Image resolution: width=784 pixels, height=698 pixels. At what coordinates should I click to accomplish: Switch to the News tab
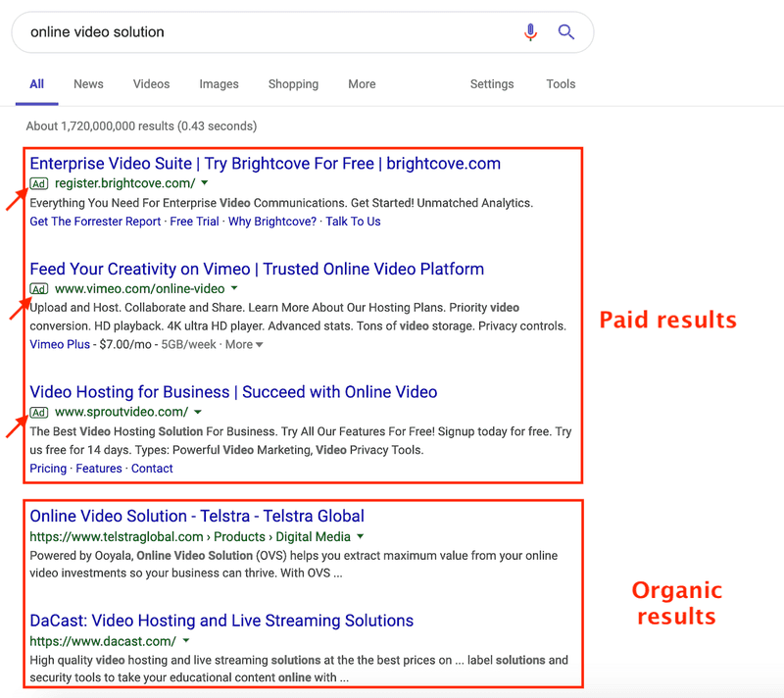88,84
